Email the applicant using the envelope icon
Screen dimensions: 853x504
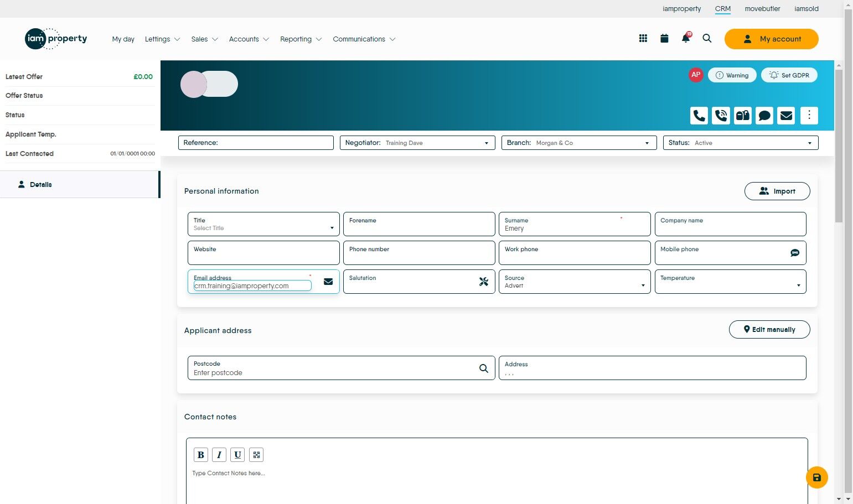[786, 116]
